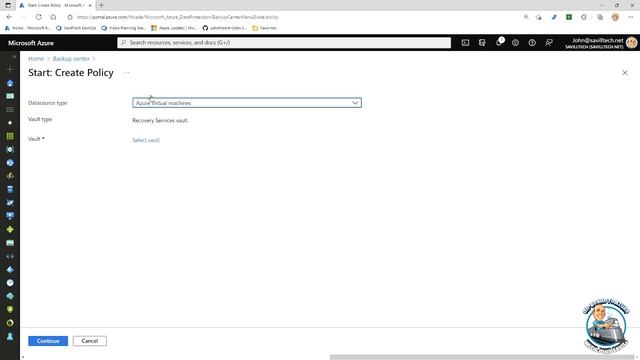
Task: Go to Home breadcrumb link
Action: (36, 59)
